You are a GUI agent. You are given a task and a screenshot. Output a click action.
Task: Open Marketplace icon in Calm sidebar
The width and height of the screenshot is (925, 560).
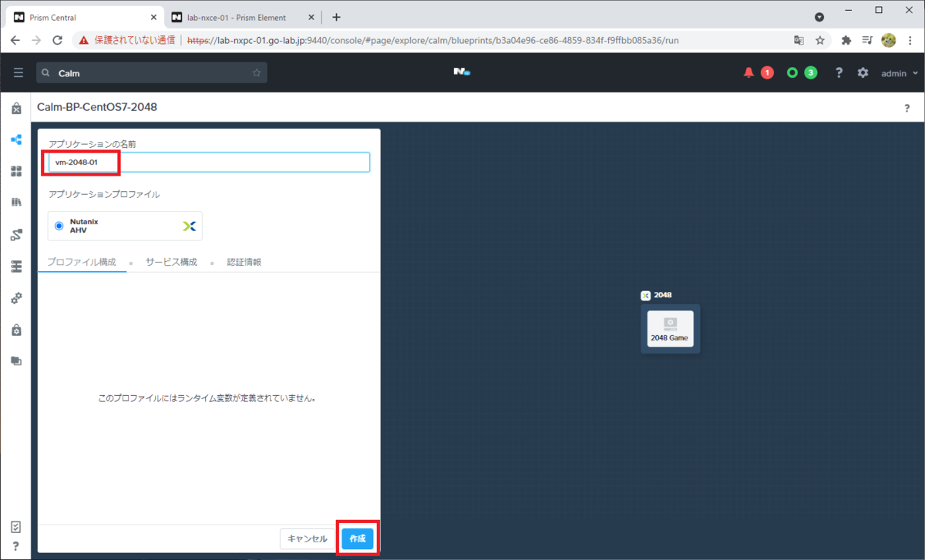[16, 109]
